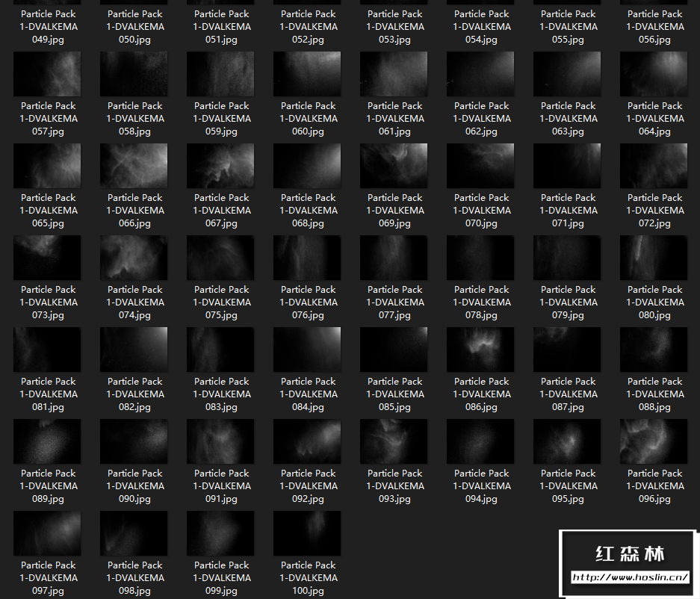The width and height of the screenshot is (700, 599).
Task: Select thumbnail of Particle Pack 1-DVALKEMA 091.jpg
Action: [220, 441]
